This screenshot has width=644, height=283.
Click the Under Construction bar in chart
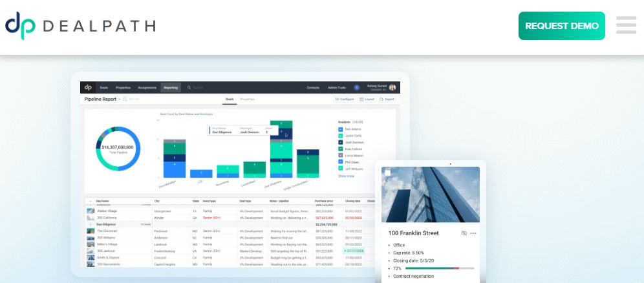[308, 163]
